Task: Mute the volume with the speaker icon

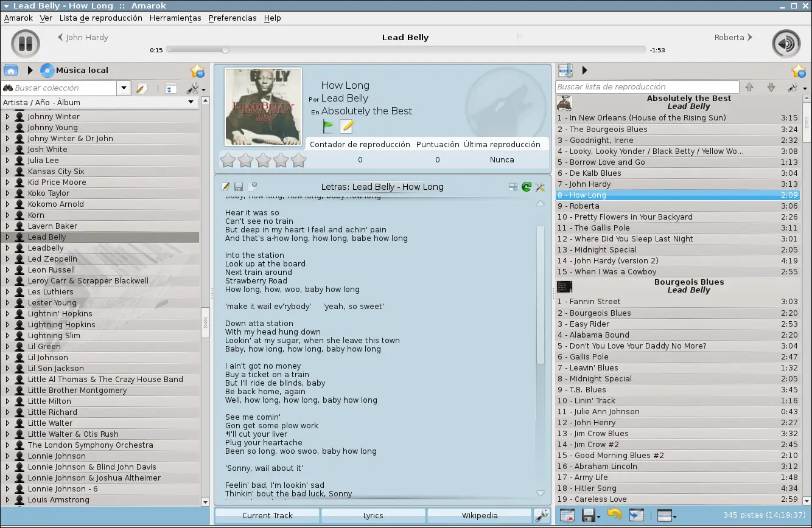Action: coord(786,44)
